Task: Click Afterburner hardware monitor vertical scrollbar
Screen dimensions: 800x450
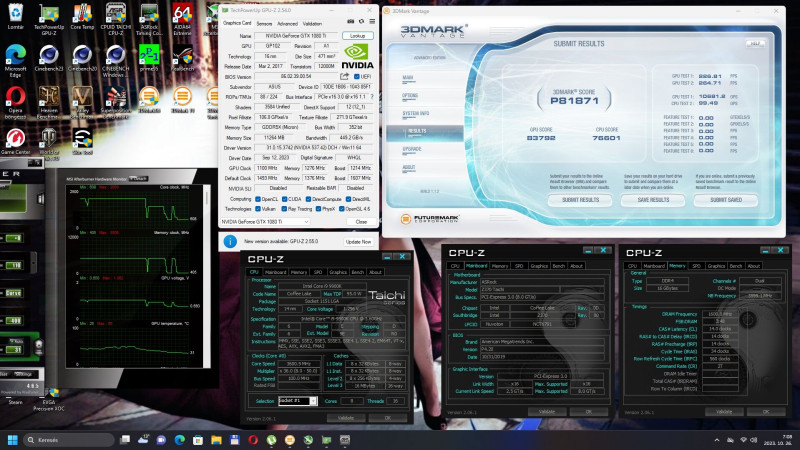Action: click(x=207, y=276)
